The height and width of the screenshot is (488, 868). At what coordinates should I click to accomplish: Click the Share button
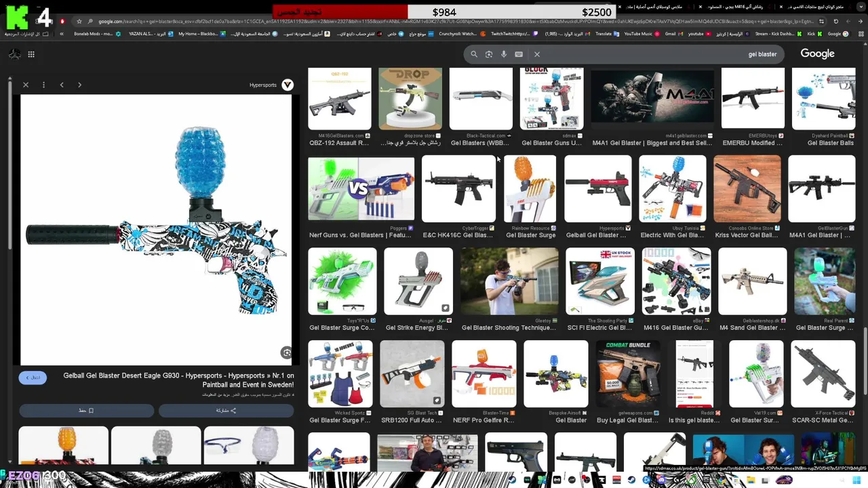[226, 411]
